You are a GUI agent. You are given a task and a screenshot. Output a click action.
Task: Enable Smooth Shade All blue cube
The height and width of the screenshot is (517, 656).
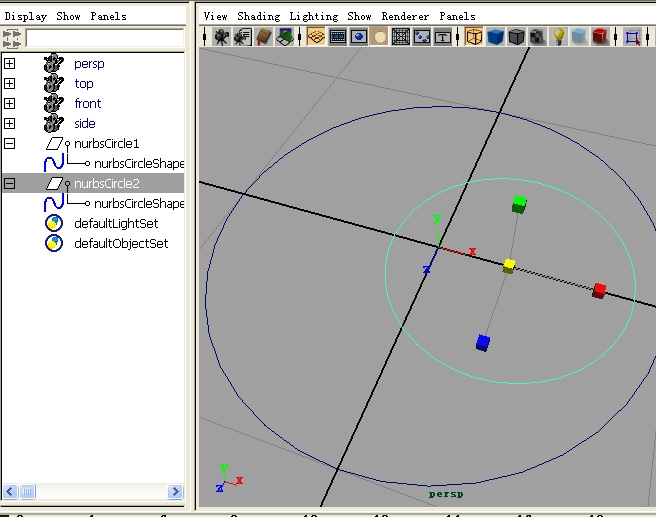tap(495, 37)
